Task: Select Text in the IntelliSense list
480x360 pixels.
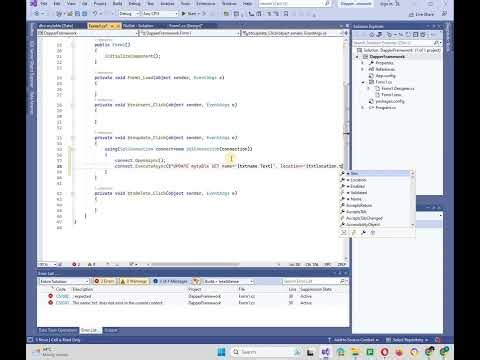Action: [375, 173]
